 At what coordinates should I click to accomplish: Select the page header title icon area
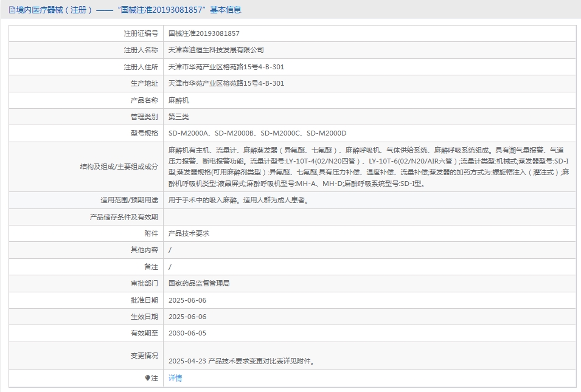[11, 10]
